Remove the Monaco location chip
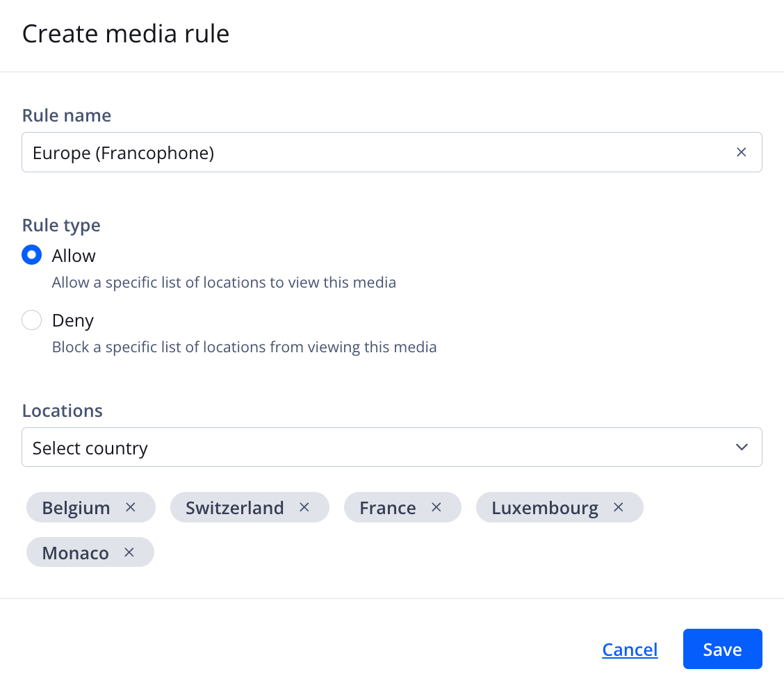This screenshot has height=692, width=784. (129, 552)
